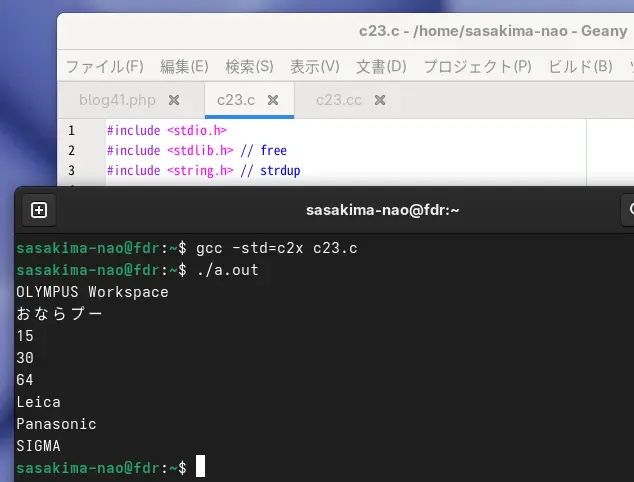Click the 'Panasonic' output line
Viewport: 634px width, 482px height.
pyautogui.click(x=56, y=424)
